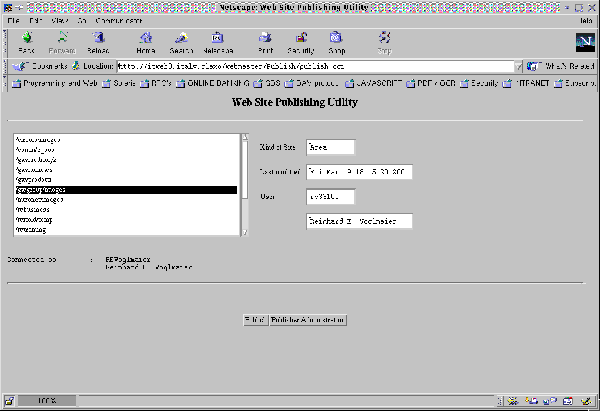
Task: Open the File menu
Action: coord(13,20)
